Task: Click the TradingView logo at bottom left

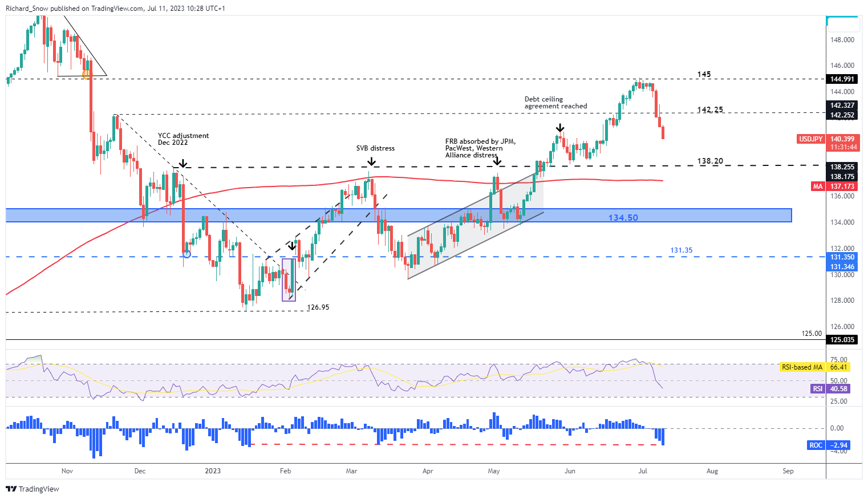Action: pyautogui.click(x=33, y=489)
